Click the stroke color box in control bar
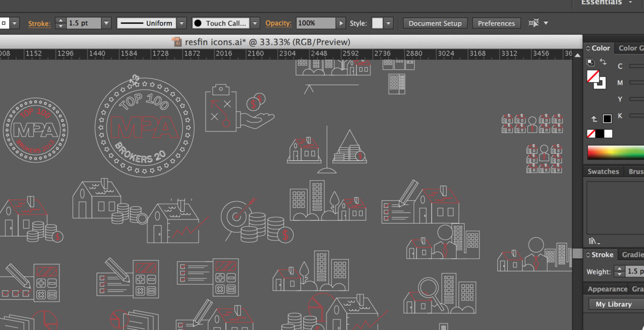Viewport: 644px width, 330px height. click(x=4, y=23)
